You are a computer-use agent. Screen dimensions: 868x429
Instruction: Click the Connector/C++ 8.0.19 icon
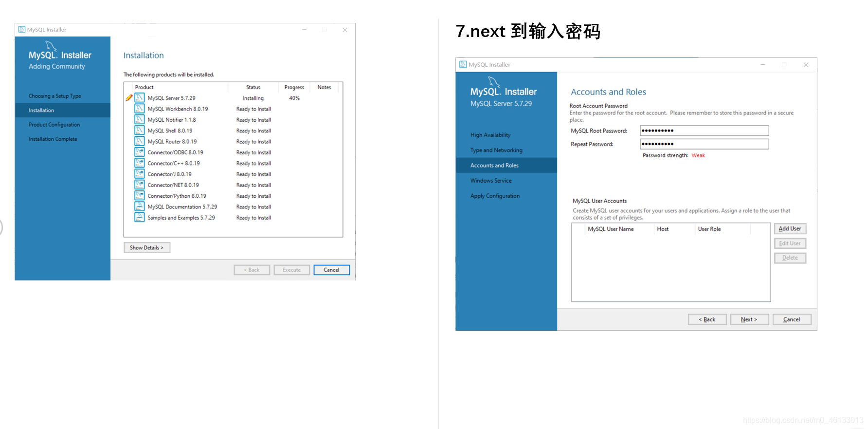click(139, 163)
